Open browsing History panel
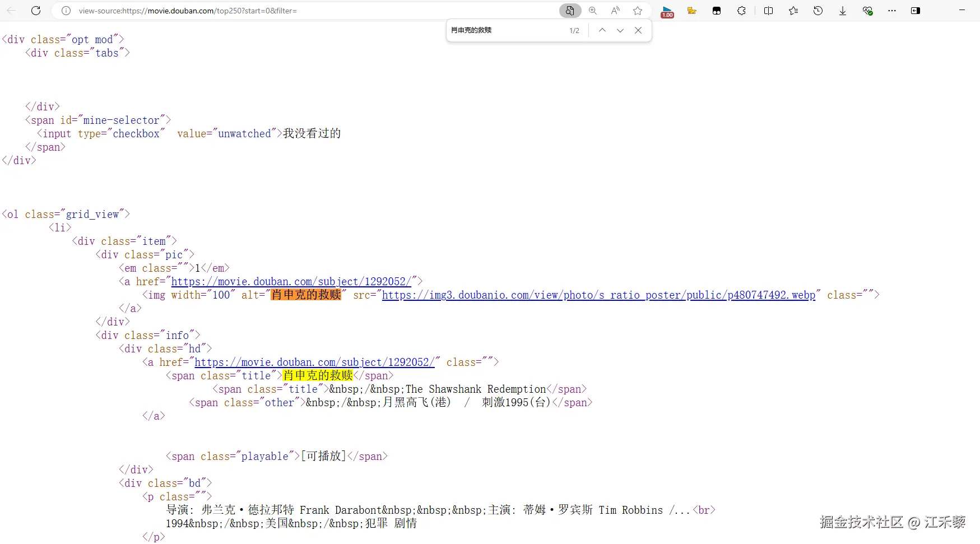This screenshot has width=980, height=544. [x=818, y=11]
